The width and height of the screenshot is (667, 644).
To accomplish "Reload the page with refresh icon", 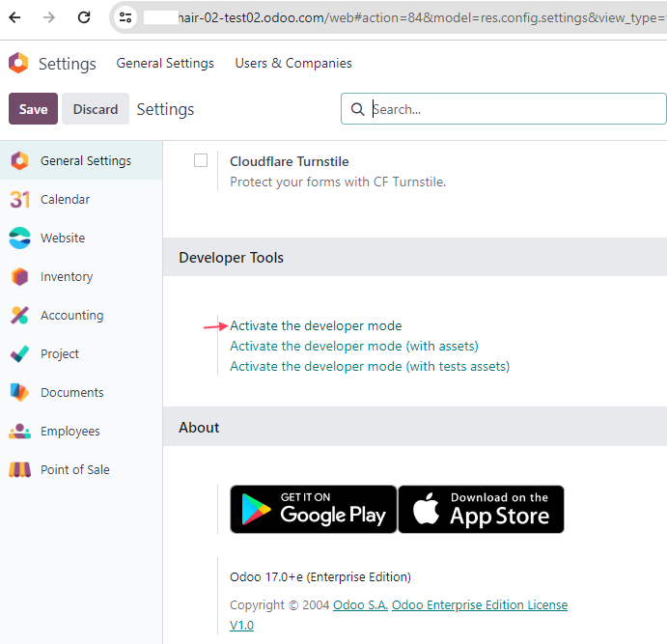I will point(84,17).
